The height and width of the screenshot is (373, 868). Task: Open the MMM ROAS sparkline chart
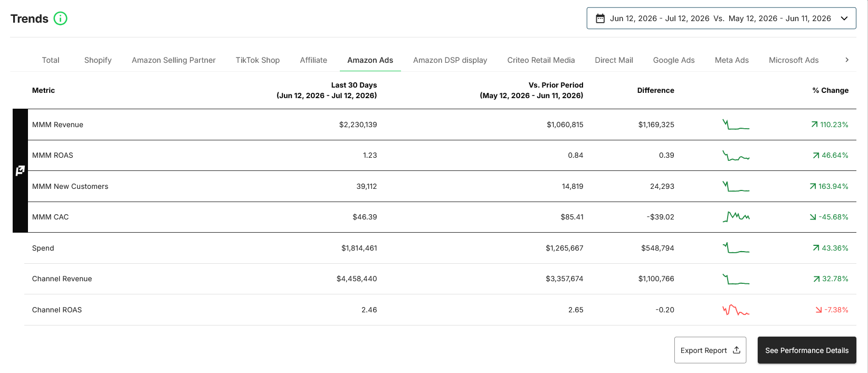tap(736, 155)
